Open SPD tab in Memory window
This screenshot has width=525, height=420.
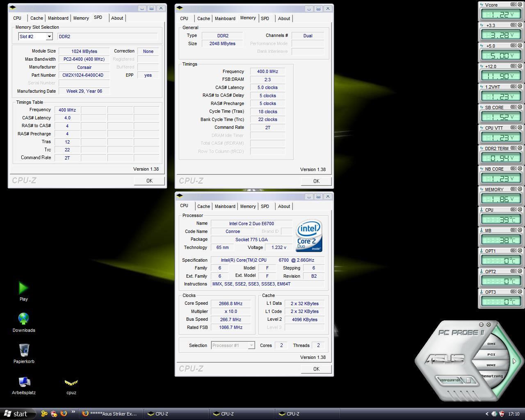pos(265,18)
